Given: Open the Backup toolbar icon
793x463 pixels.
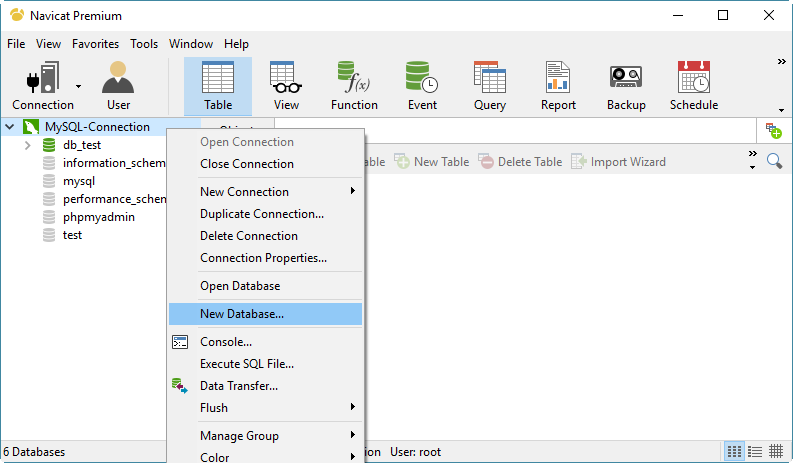Looking at the screenshot, I should (x=626, y=86).
